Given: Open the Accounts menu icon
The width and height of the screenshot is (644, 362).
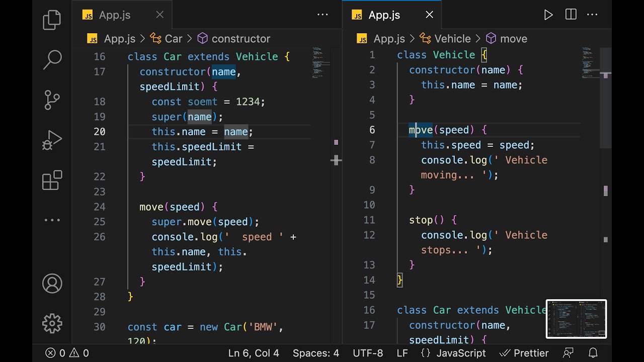Looking at the screenshot, I should coord(52,284).
